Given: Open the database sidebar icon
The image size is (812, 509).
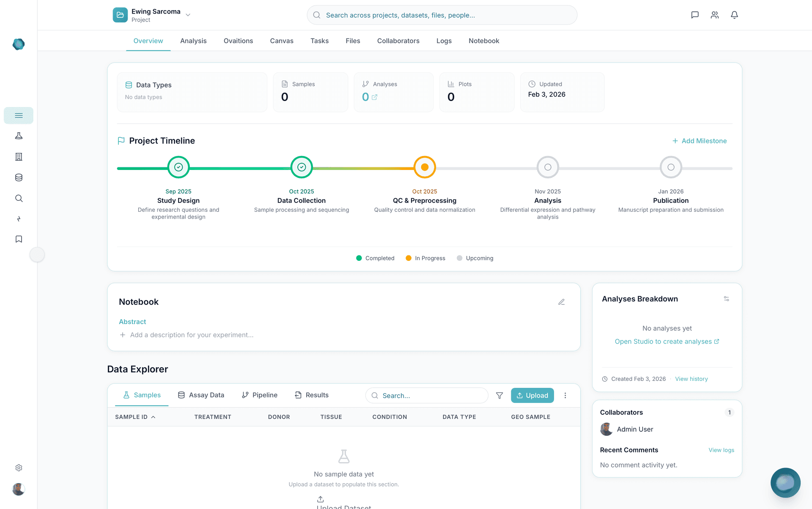Looking at the screenshot, I should pos(19,178).
